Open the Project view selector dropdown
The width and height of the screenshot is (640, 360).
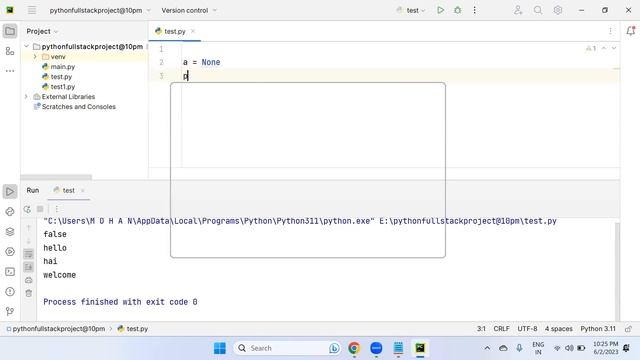tap(42, 31)
